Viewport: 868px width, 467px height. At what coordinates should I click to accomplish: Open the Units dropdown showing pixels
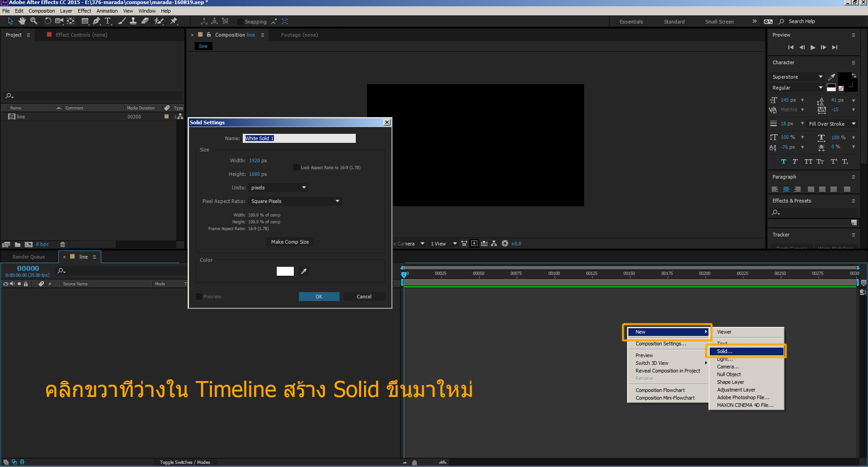(278, 188)
